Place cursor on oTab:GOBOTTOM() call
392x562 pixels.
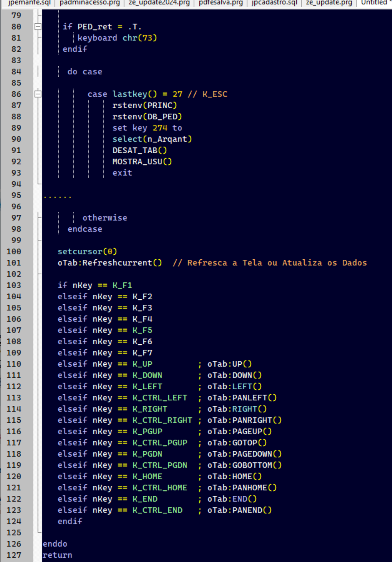(244, 465)
